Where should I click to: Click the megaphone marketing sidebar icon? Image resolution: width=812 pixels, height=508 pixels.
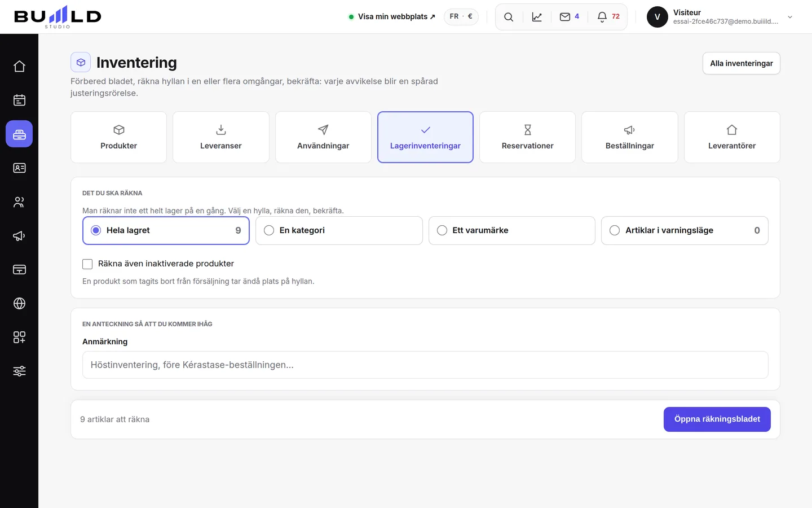pos(19,235)
